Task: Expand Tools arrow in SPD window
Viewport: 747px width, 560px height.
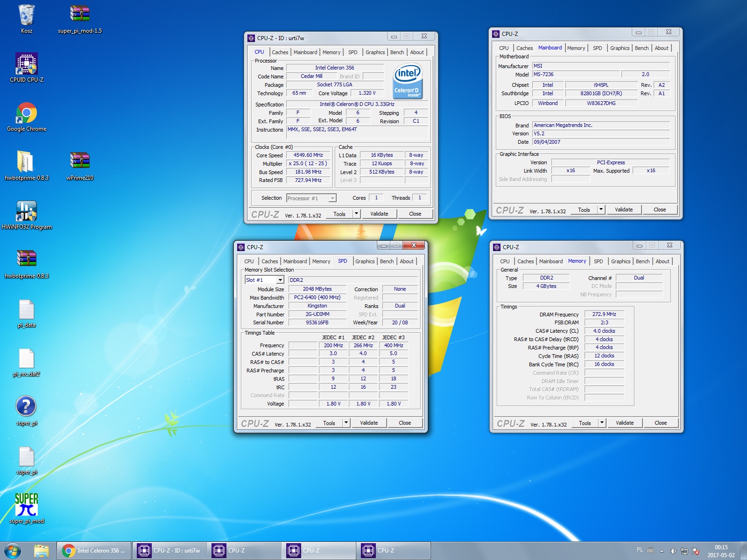Action: point(346,423)
